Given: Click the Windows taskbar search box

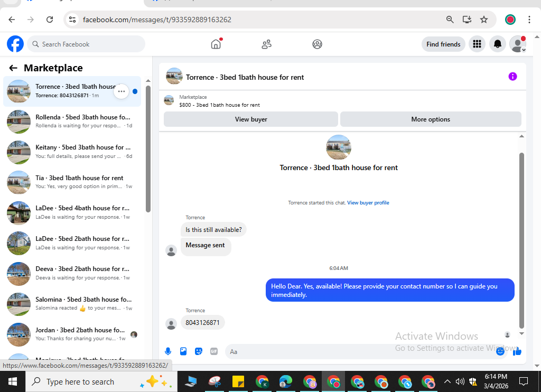Looking at the screenshot, I should point(101,381).
